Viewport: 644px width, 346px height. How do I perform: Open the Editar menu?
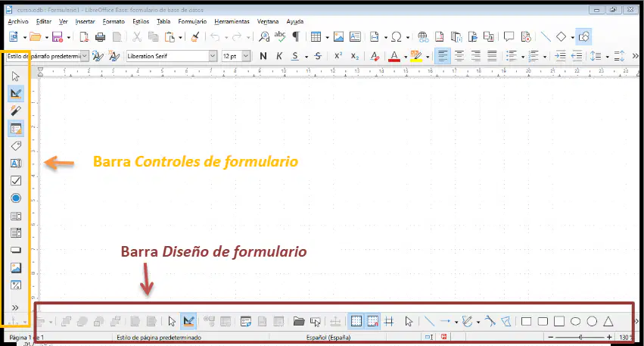44,21
